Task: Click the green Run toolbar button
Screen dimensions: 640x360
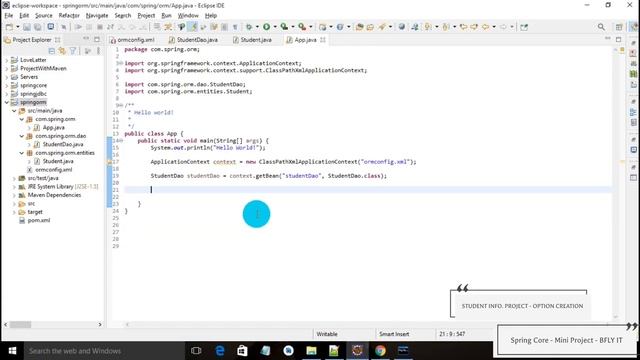Action: (x=267, y=27)
